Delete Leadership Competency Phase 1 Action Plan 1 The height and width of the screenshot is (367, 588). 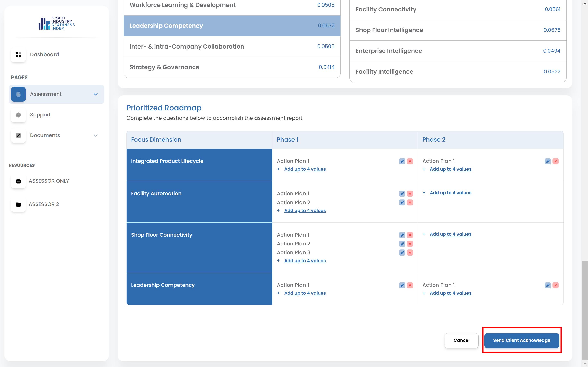click(x=410, y=285)
